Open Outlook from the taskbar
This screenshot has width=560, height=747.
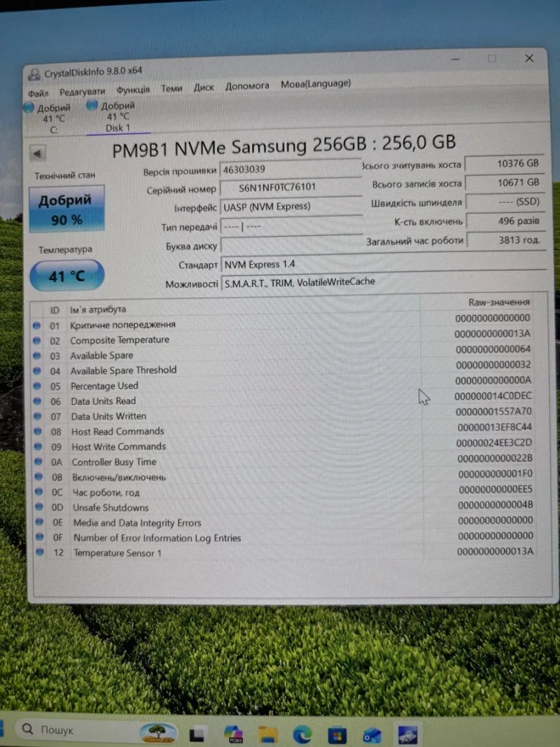pos(372,736)
